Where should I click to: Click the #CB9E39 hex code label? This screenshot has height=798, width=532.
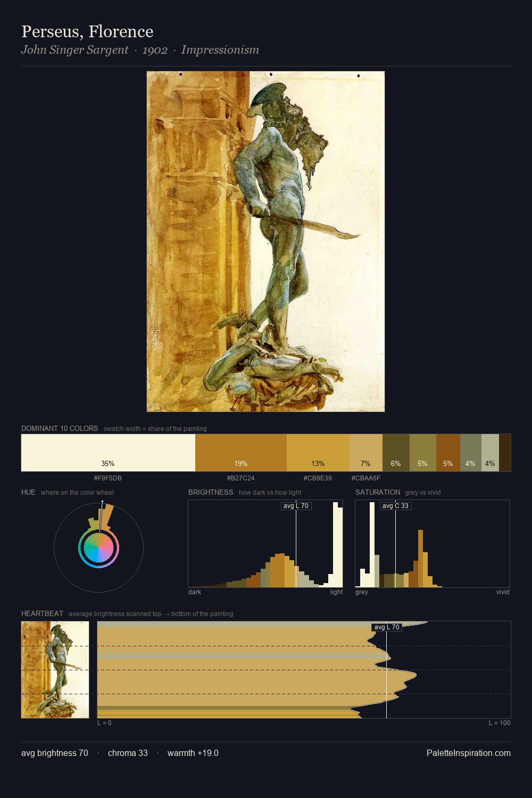pos(318,478)
